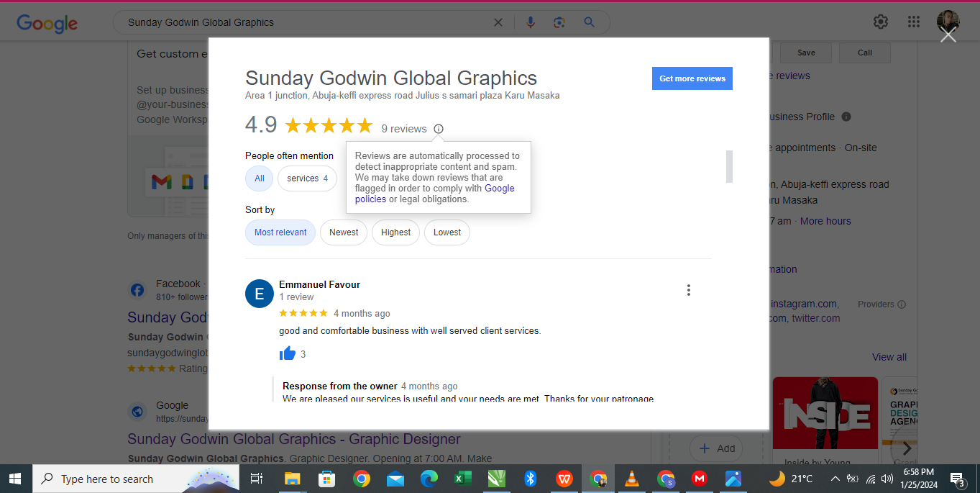Image resolution: width=980 pixels, height=493 pixels.
Task: Click the Windows taskbar search box
Action: 137,479
